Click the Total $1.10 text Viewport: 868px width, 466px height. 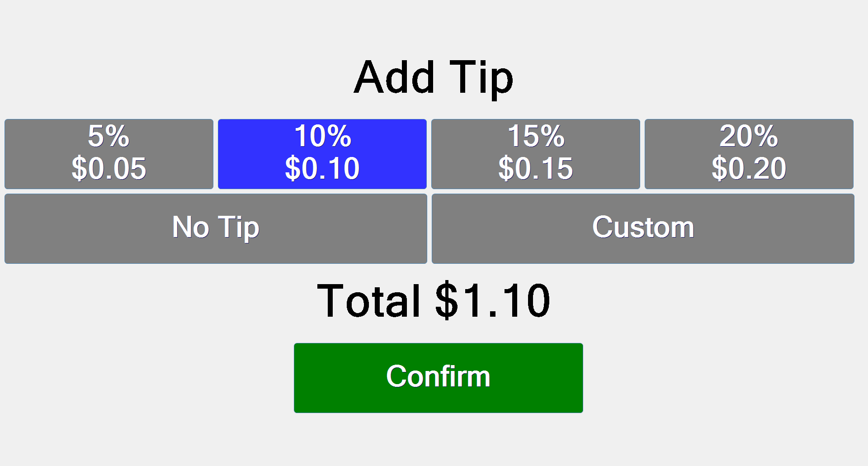(x=434, y=300)
